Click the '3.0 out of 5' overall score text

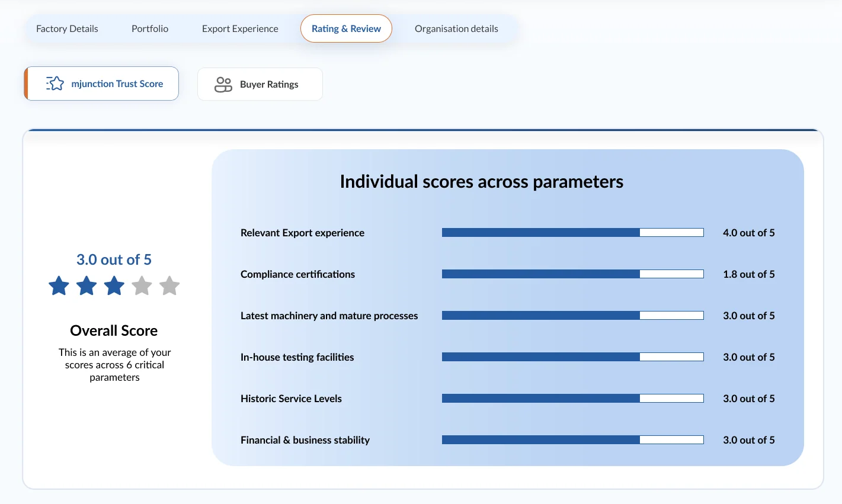[x=114, y=259]
